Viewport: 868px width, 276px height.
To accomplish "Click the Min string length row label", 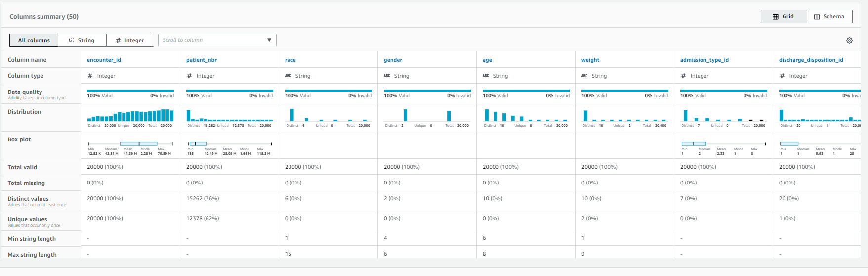I will click(x=32, y=239).
